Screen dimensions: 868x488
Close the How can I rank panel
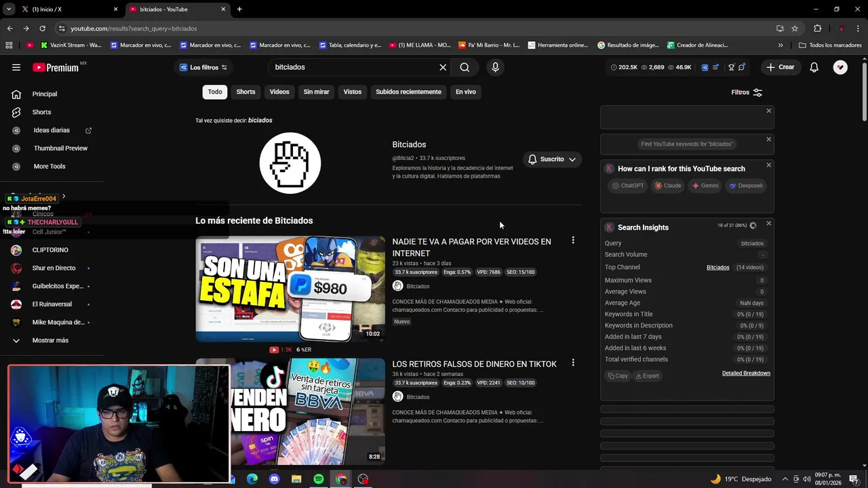coord(768,165)
